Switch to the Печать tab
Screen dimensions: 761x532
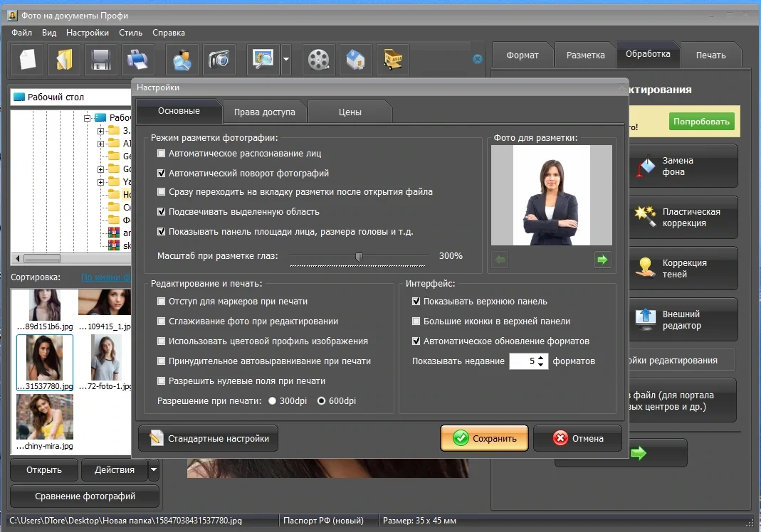[710, 55]
